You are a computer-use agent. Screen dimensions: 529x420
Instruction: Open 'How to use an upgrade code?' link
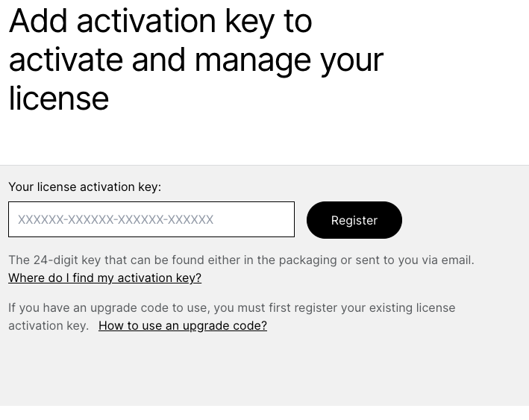pyautogui.click(x=183, y=325)
